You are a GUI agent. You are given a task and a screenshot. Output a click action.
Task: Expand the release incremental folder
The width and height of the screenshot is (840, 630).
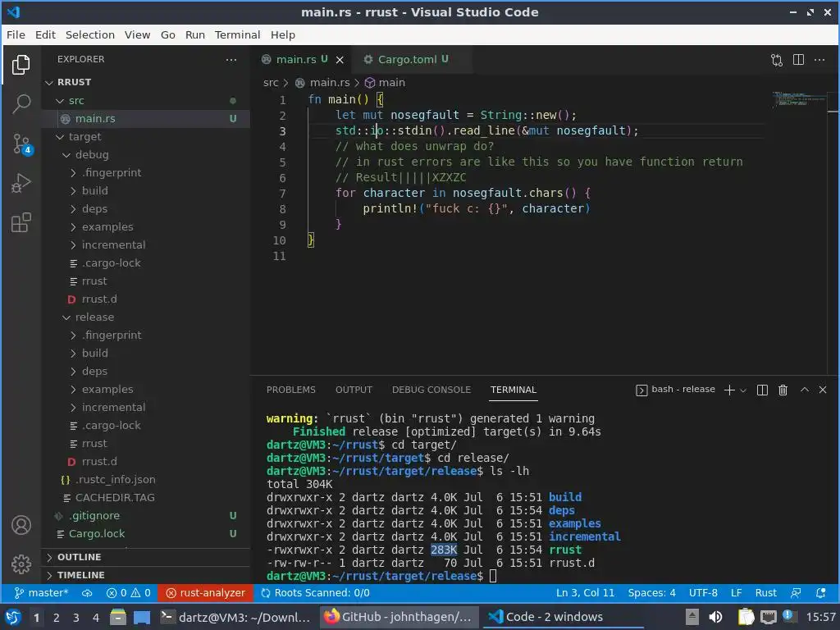click(146, 407)
